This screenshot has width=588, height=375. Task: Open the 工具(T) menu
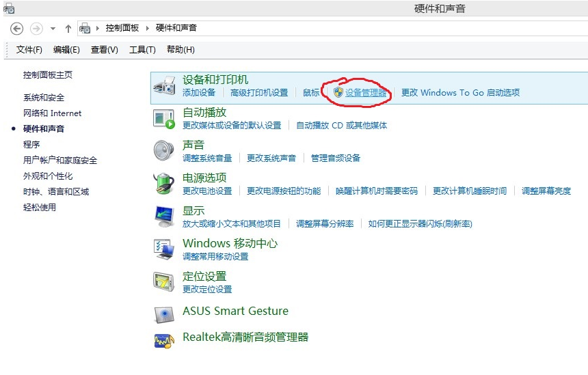(x=142, y=50)
